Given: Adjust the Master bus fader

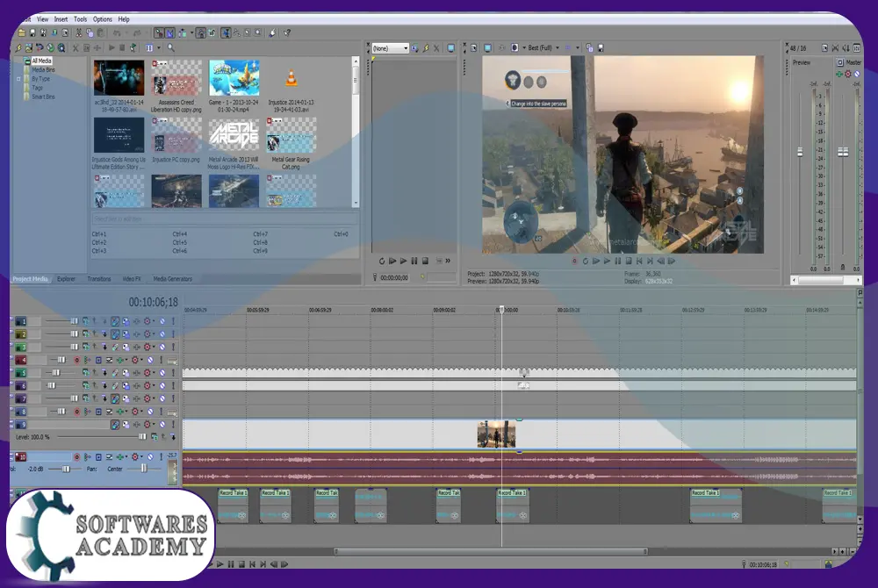Looking at the screenshot, I should (843, 152).
